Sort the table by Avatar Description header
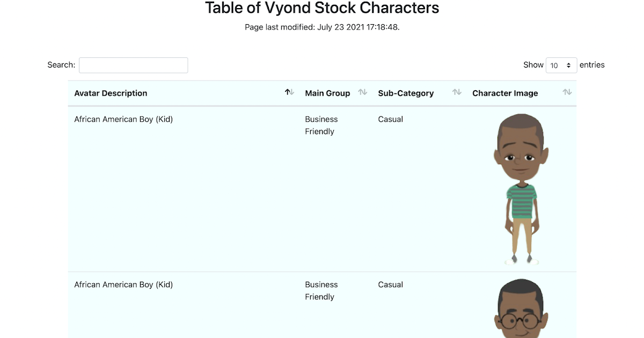 tap(111, 93)
